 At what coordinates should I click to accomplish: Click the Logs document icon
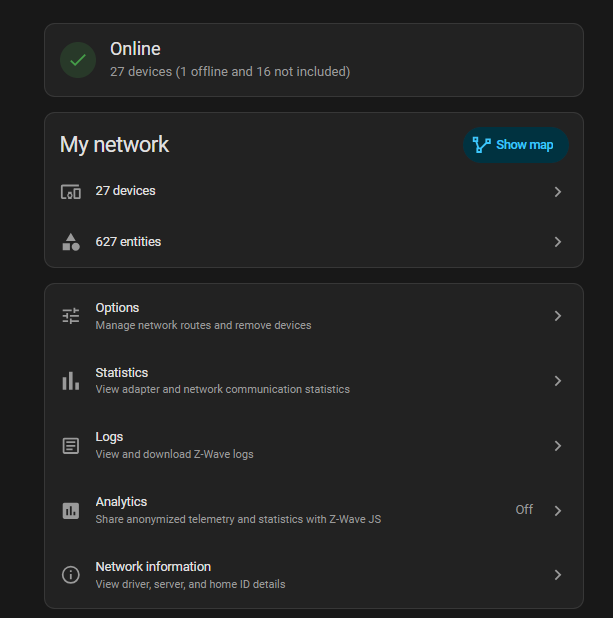pos(70,446)
